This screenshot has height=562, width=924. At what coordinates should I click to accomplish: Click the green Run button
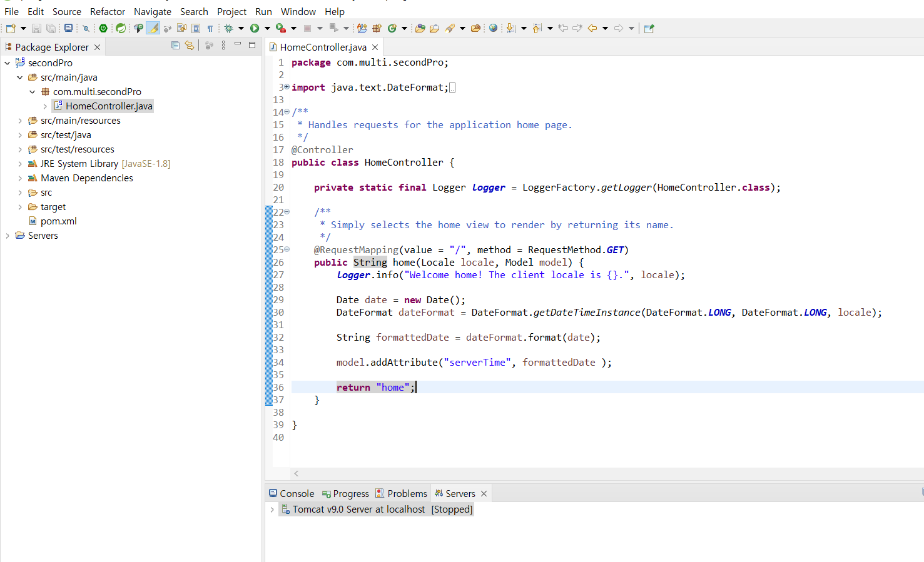pos(255,28)
